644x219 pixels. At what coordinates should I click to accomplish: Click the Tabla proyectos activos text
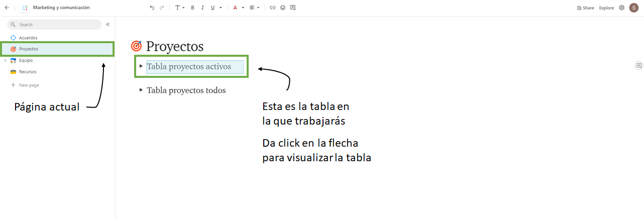tap(189, 66)
